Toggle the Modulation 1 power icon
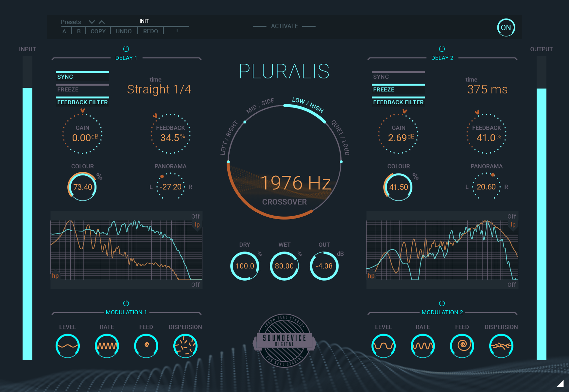 126,303
